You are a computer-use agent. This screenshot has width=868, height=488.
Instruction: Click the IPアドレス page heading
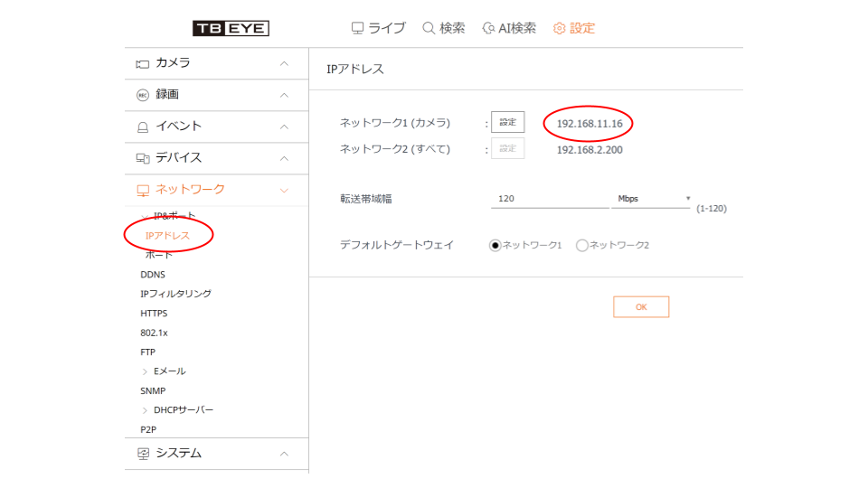point(355,70)
